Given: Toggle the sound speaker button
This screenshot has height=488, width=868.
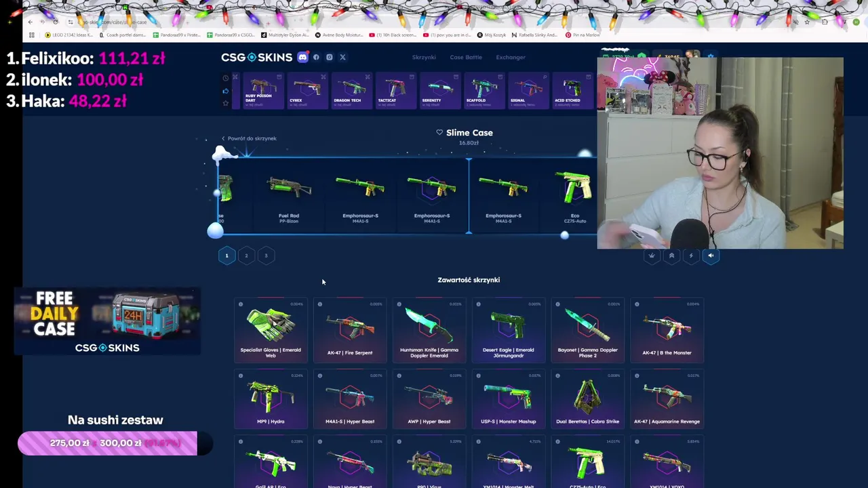Looking at the screenshot, I should (711, 256).
